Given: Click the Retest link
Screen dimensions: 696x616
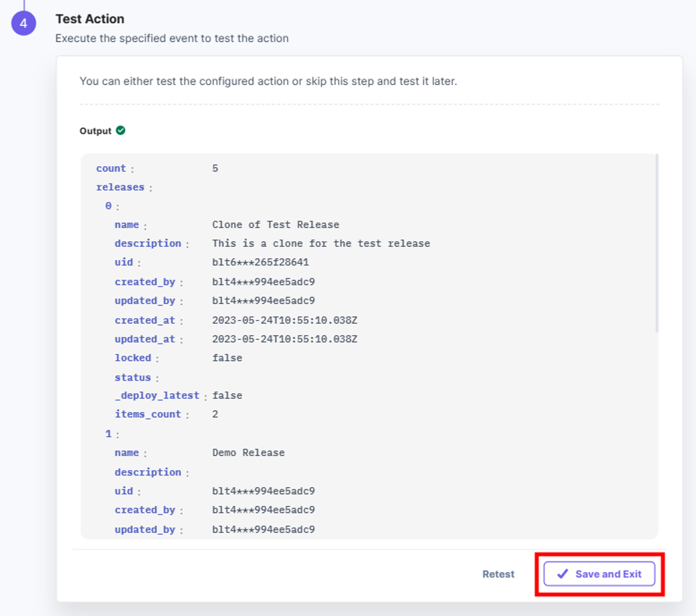Looking at the screenshot, I should pyautogui.click(x=498, y=574).
